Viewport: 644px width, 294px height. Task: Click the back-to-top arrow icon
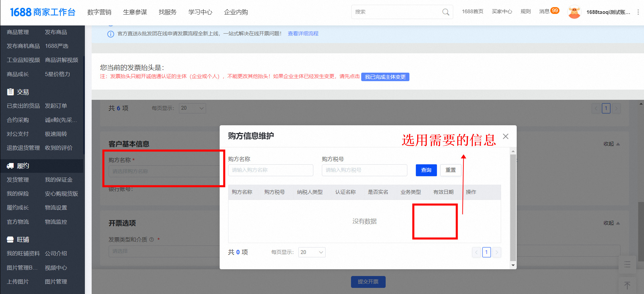pos(627,286)
